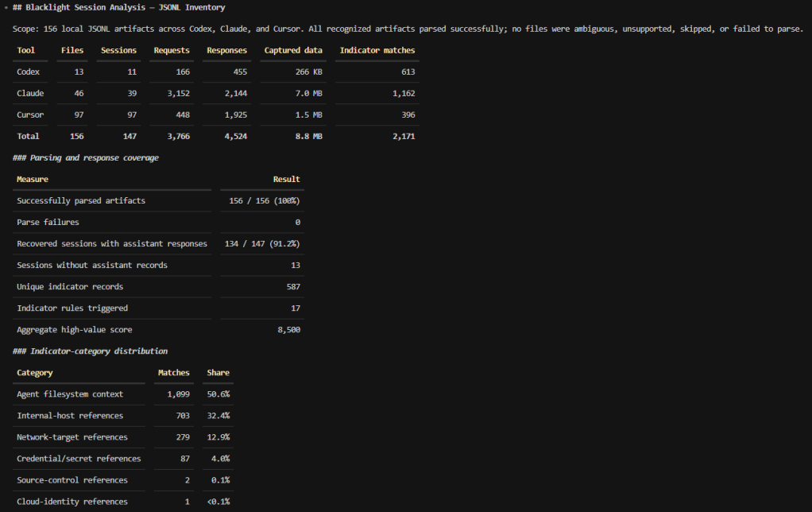The image size is (812, 512).
Task: Click the Codex indicator matches '613'
Action: coord(408,72)
